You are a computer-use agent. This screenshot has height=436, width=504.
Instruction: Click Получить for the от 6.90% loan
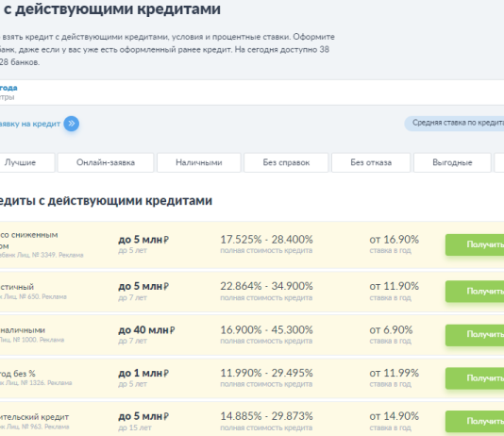point(475,334)
